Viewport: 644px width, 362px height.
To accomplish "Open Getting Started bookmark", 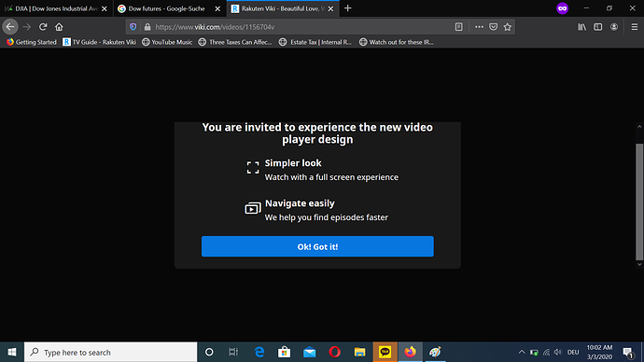I will pos(32,42).
